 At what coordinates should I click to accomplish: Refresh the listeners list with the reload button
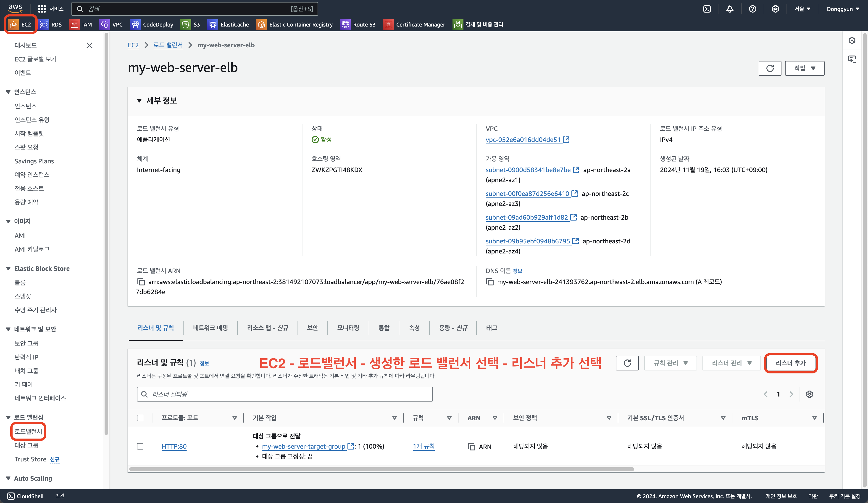click(627, 363)
